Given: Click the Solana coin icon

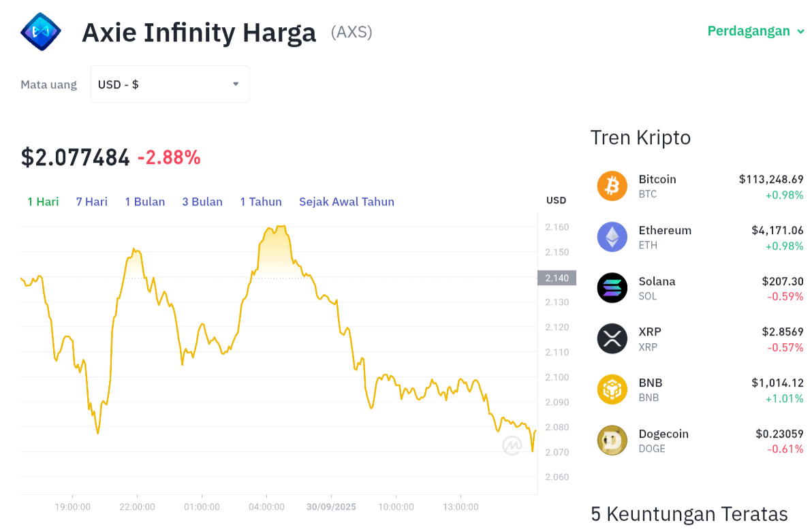Looking at the screenshot, I should 612,287.
